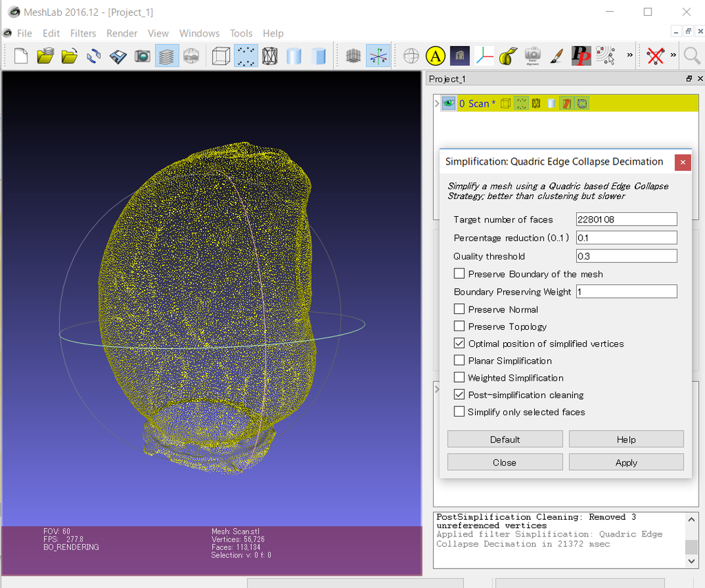
Task: Click the dark building arch icon
Action: pyautogui.click(x=459, y=56)
